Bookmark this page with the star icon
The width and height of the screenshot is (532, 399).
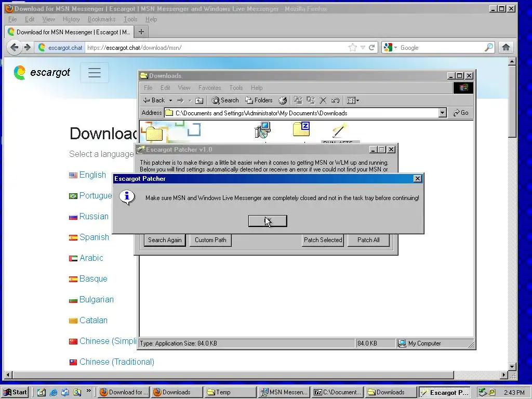pos(353,47)
